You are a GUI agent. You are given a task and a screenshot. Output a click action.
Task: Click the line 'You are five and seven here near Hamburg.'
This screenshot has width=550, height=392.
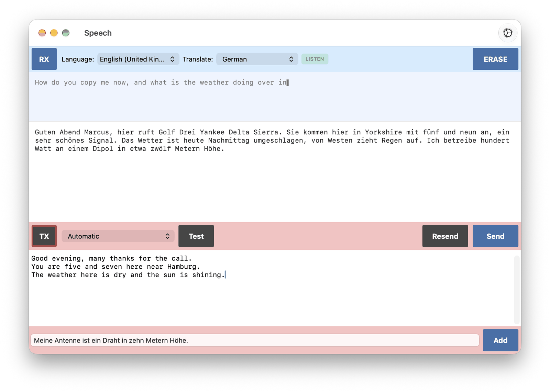click(115, 267)
